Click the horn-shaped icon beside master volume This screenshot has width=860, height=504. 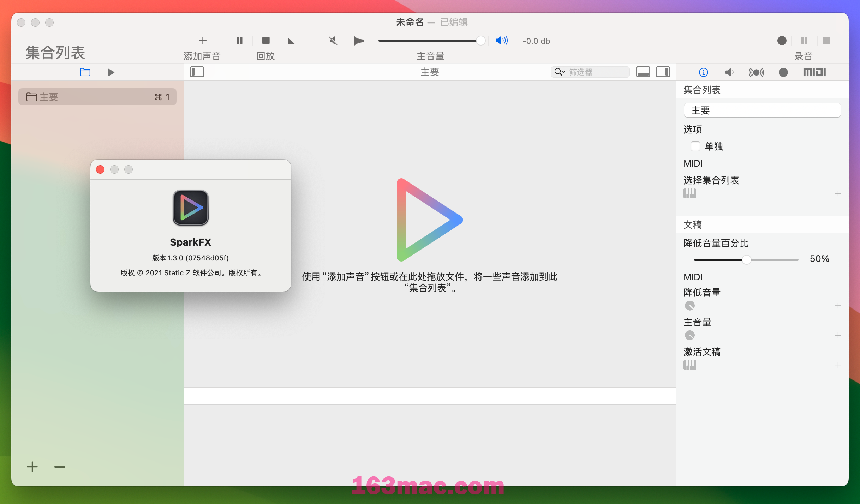point(359,41)
